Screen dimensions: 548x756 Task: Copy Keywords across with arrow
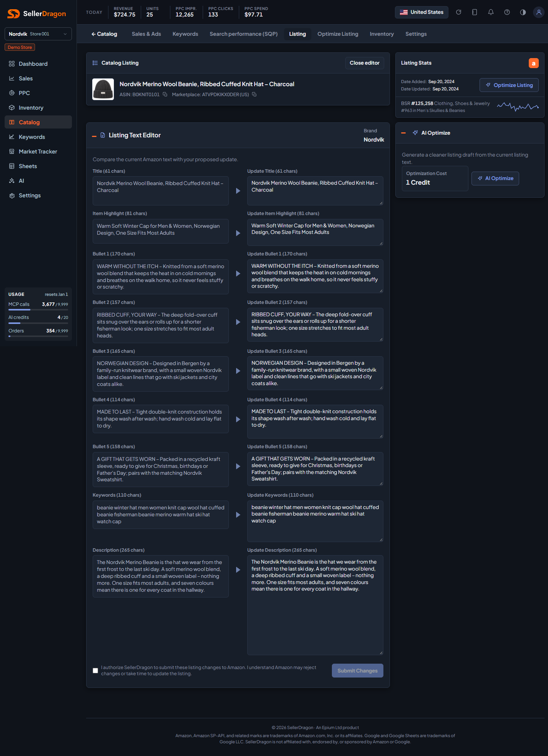[x=238, y=515]
